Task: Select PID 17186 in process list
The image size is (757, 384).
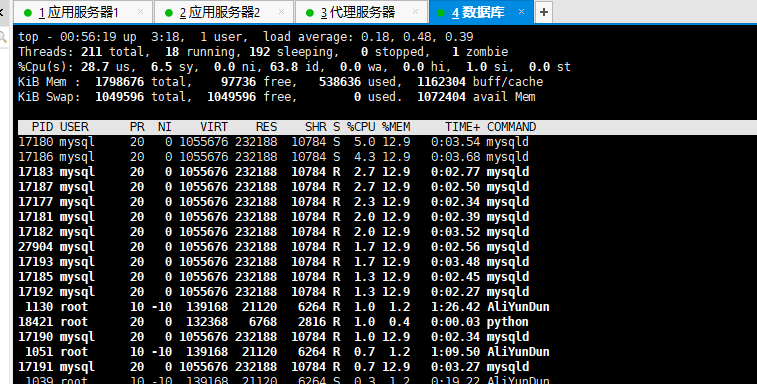Action: 36,157
